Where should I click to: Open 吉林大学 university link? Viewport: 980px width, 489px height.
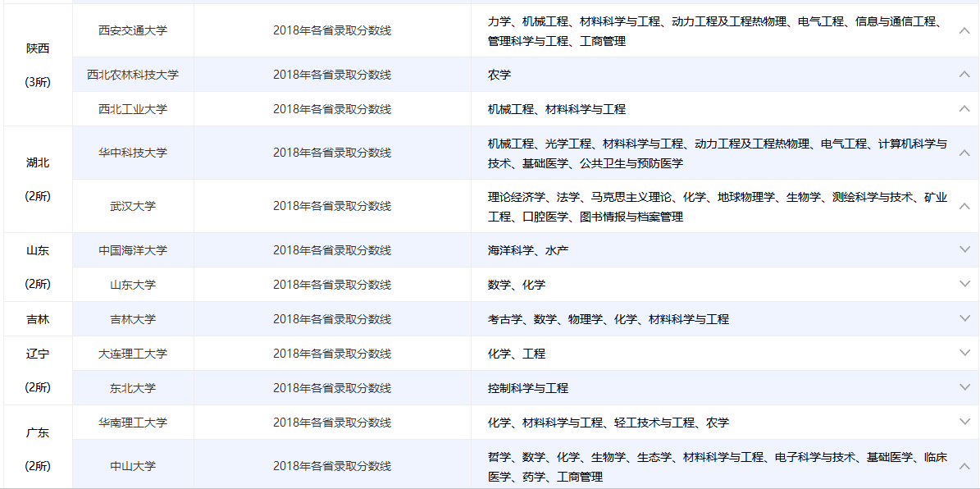pos(133,319)
